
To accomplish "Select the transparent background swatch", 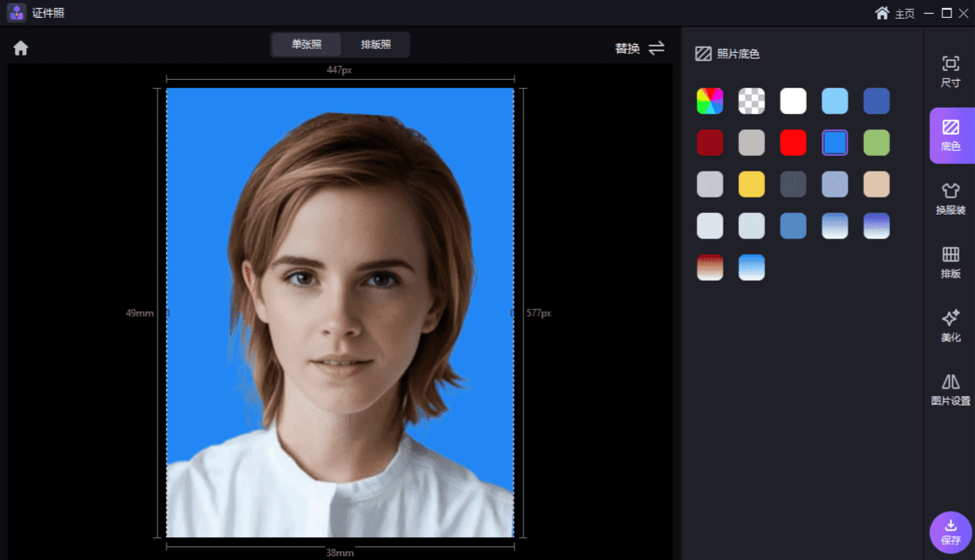I will 750,100.
